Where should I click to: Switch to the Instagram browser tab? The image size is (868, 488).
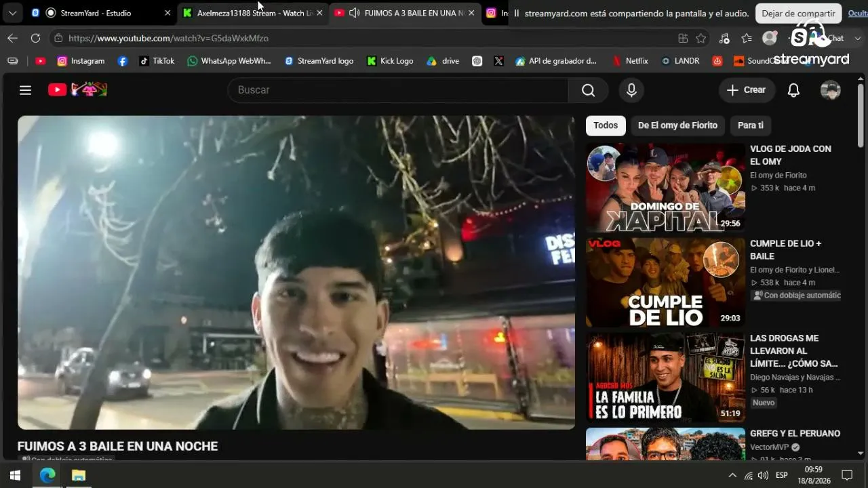click(496, 13)
